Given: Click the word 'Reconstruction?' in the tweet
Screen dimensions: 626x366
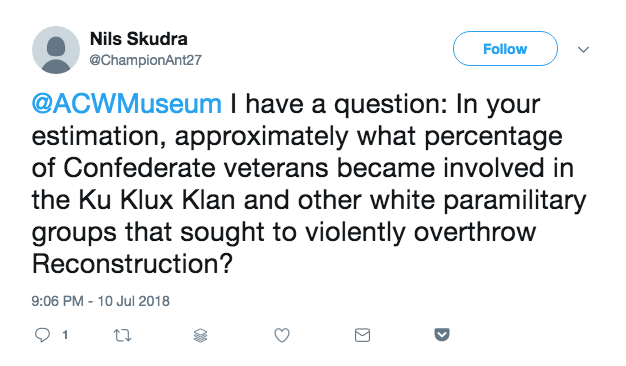Looking at the screenshot, I should point(132,264).
